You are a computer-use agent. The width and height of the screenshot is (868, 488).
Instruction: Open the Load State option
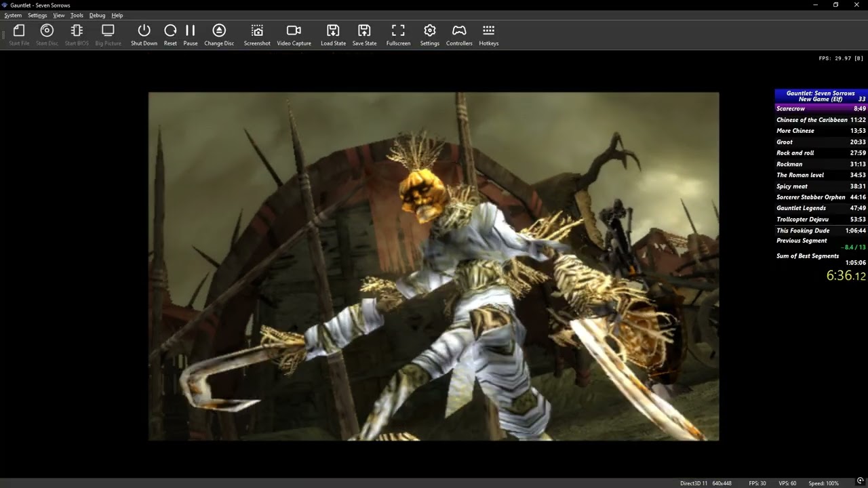(x=333, y=35)
